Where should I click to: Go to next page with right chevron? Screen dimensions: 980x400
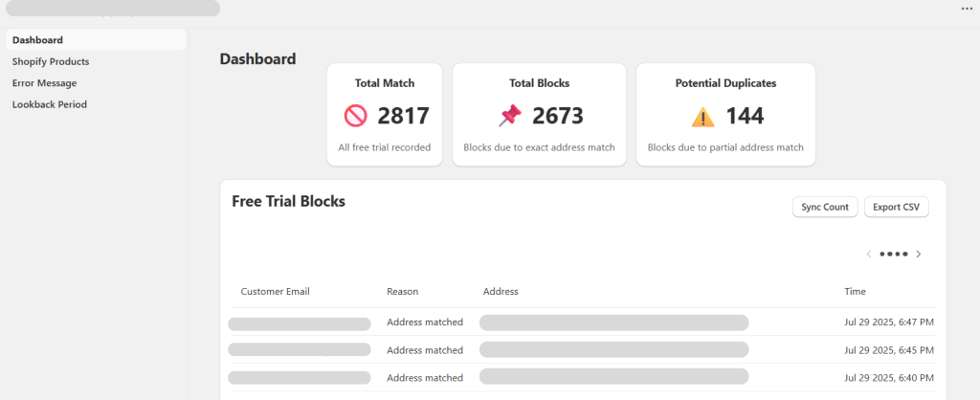click(x=919, y=254)
